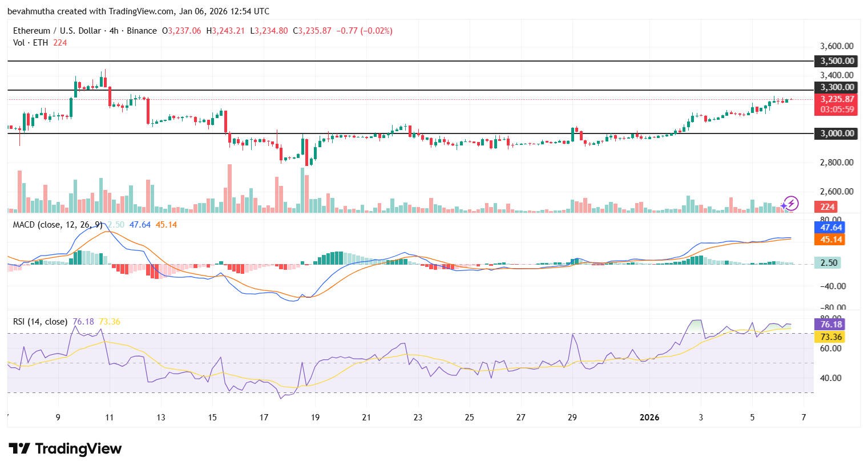Click the TradingView logo in bottom-left corner
This screenshot has height=470, width=868.
[64, 449]
